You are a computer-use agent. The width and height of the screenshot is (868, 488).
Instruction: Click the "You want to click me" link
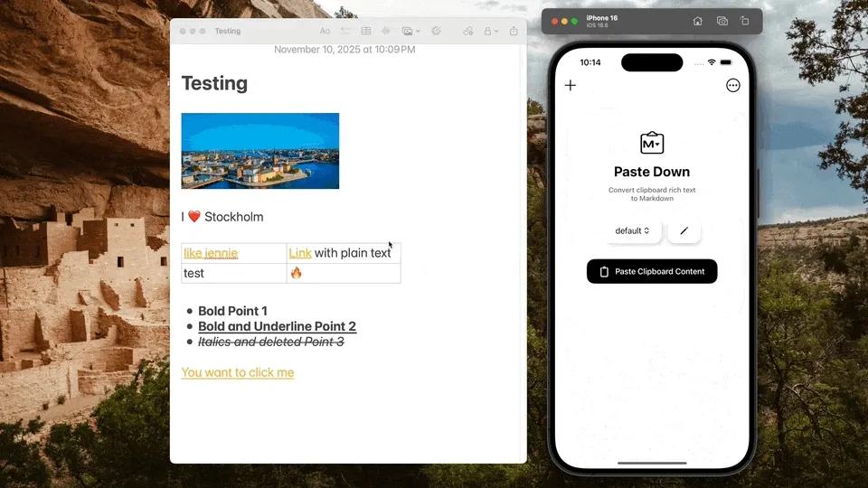pyautogui.click(x=238, y=372)
